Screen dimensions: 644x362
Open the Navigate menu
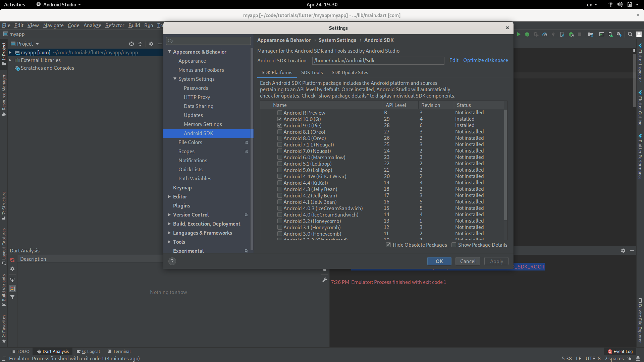click(53, 25)
